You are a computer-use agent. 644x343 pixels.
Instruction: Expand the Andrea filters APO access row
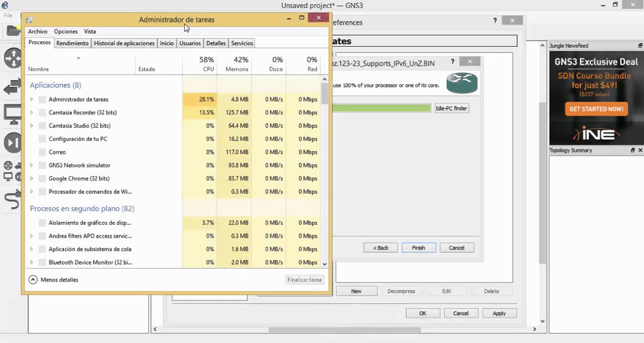pos(31,236)
